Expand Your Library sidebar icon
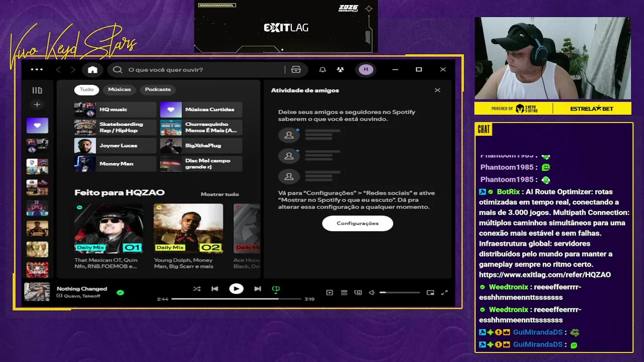 click(x=37, y=90)
